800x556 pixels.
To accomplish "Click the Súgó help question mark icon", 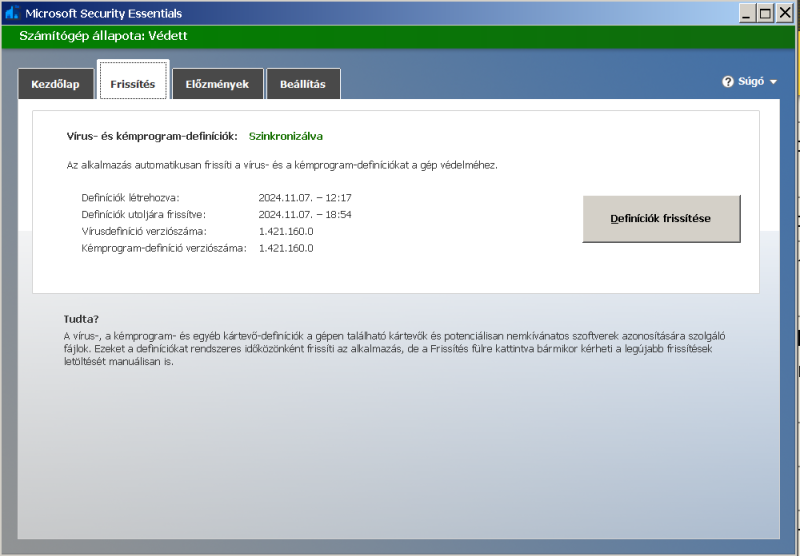I will 728,82.
